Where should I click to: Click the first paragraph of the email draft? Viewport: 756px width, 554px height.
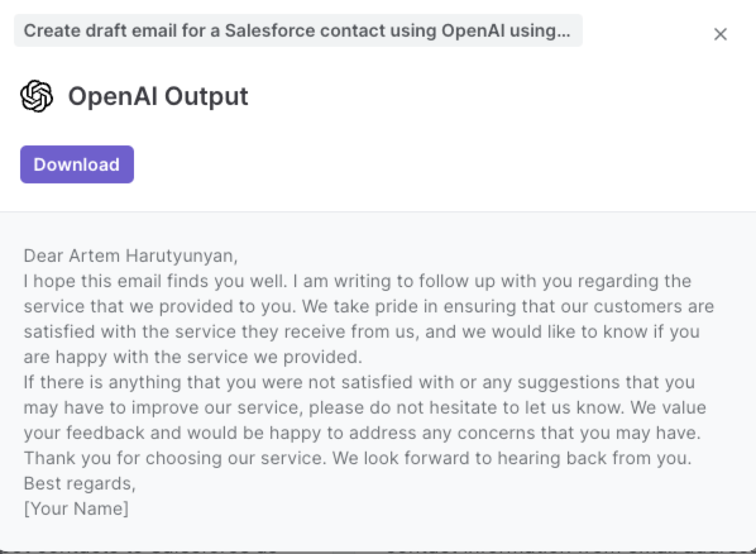tap(367, 319)
